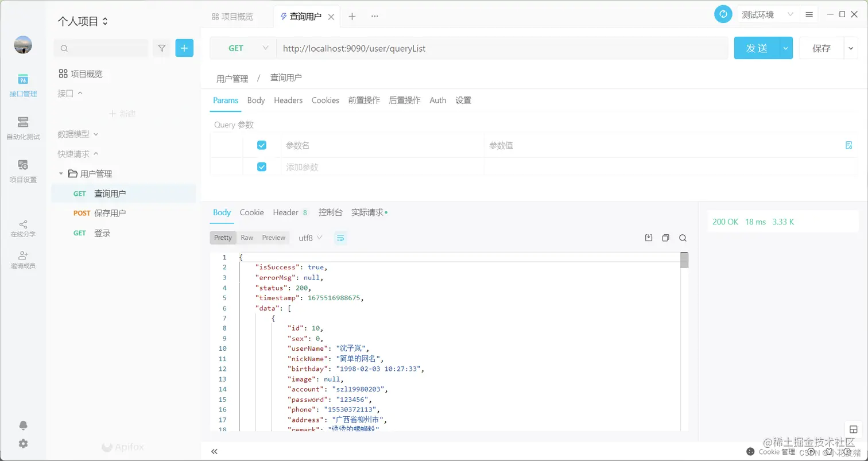
Task: Select the Raw view button
Action: pyautogui.click(x=247, y=238)
